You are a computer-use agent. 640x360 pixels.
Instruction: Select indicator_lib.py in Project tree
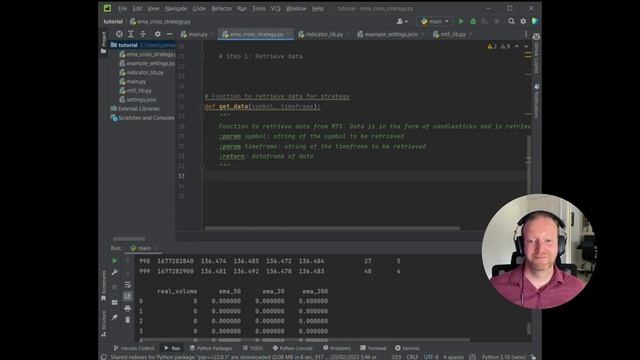[145, 73]
